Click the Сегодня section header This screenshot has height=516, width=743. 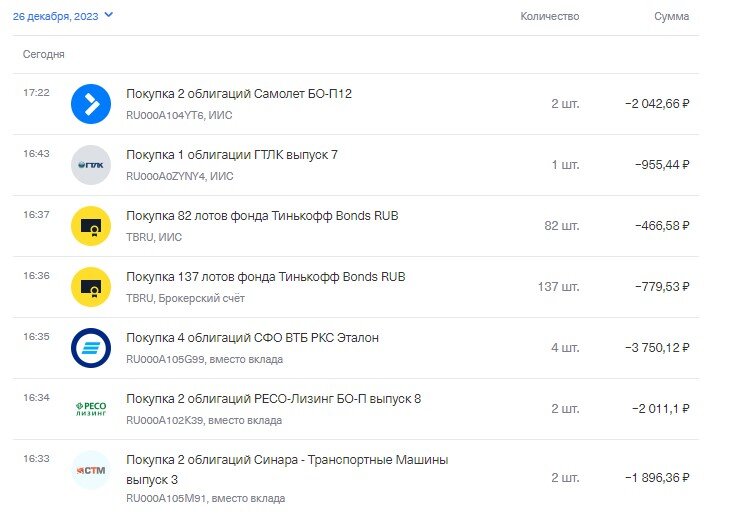click(x=44, y=55)
